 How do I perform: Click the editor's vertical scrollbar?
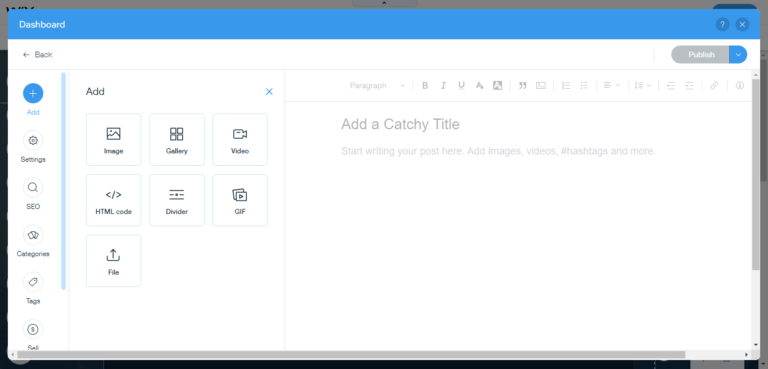[x=756, y=173]
